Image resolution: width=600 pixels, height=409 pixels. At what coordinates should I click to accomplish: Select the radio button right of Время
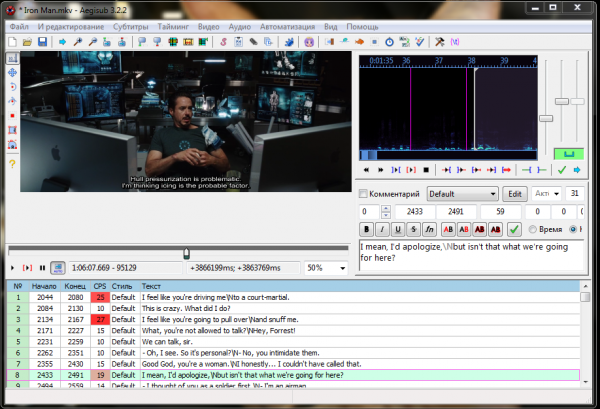click(x=573, y=229)
